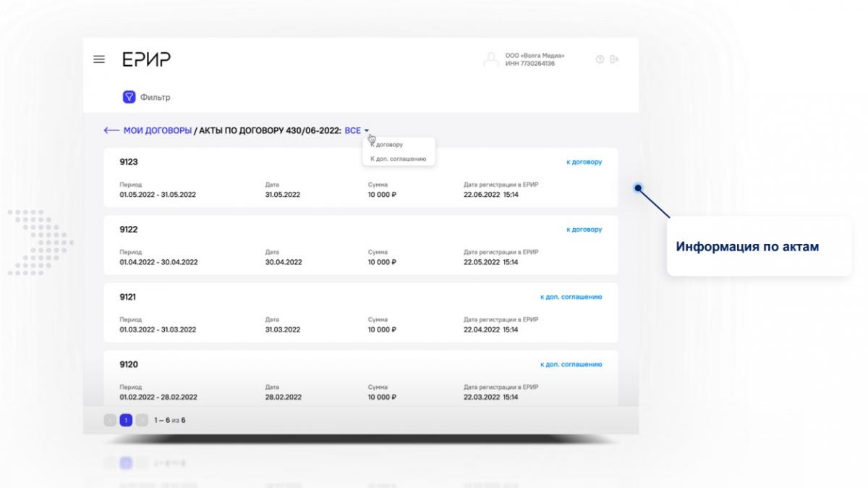The width and height of the screenshot is (868, 488).
Task: Select page 1 pagination button
Action: click(x=126, y=420)
